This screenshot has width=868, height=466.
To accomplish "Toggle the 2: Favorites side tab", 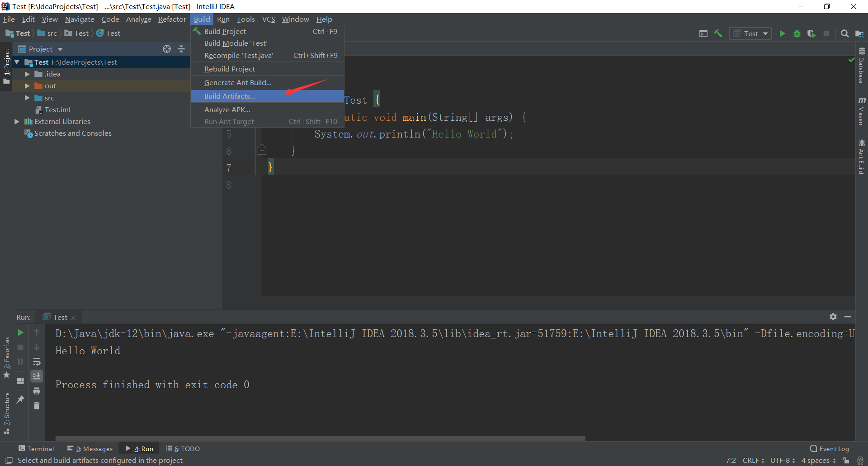I will click(x=6, y=358).
